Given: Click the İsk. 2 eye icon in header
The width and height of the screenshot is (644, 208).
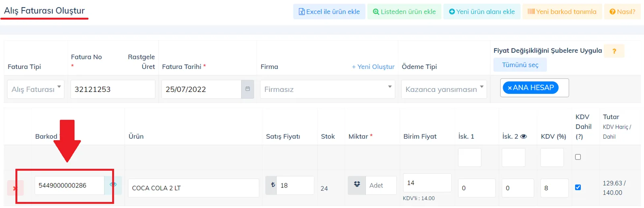Looking at the screenshot, I should [523, 137].
